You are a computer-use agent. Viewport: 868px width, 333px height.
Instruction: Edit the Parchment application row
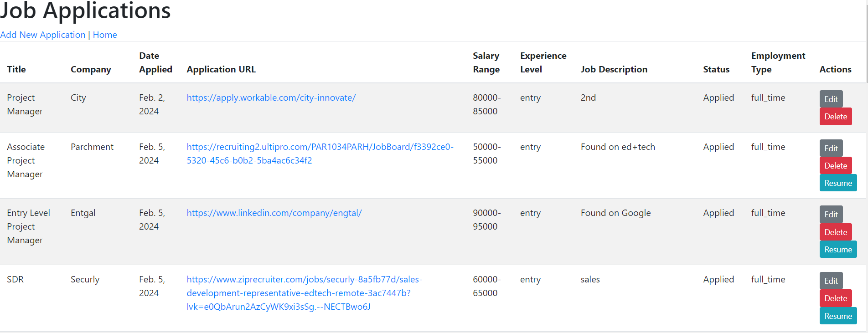tap(831, 148)
